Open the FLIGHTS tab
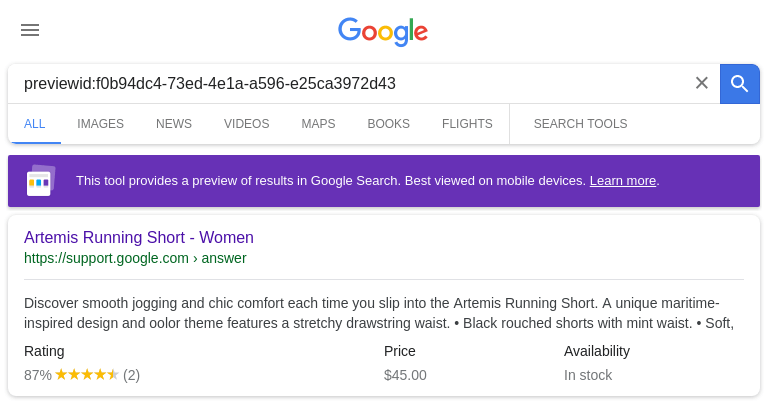Viewport: 768px width, 405px height. pyautogui.click(x=467, y=124)
